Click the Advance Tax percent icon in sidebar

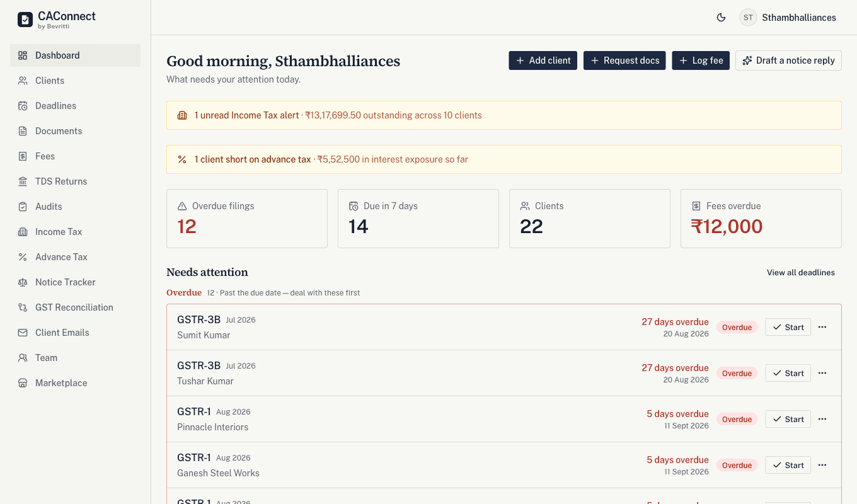tap(23, 257)
